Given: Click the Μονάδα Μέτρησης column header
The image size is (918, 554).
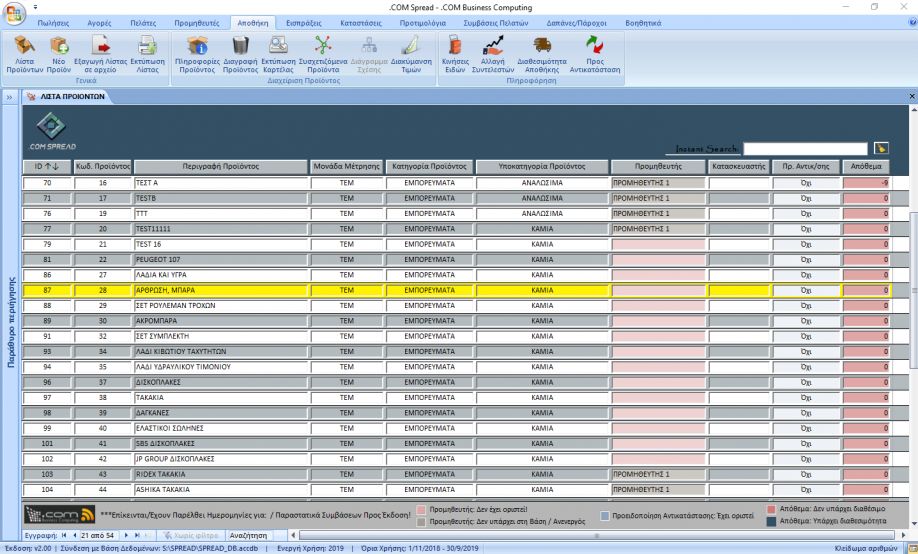Looking at the screenshot, I should coord(347,166).
